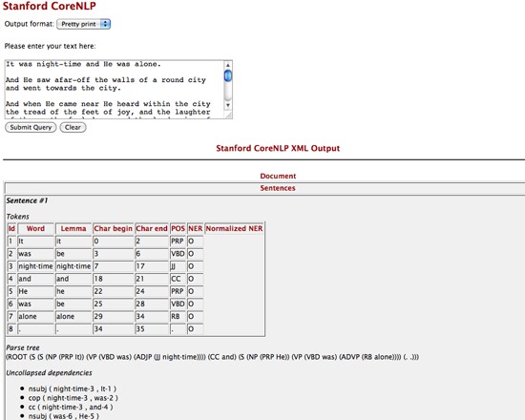Click the Uncollapsed dependencies label
The image size is (525, 420).
[x=49, y=373]
